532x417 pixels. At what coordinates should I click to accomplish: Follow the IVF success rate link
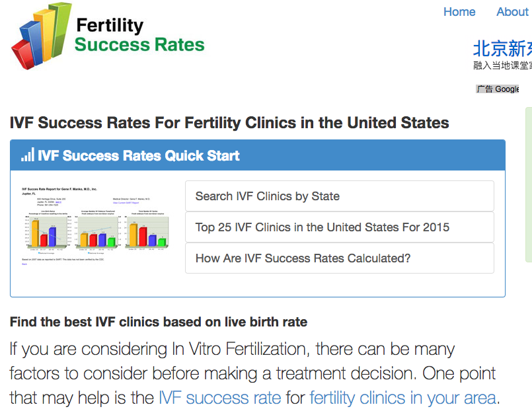tap(220, 398)
